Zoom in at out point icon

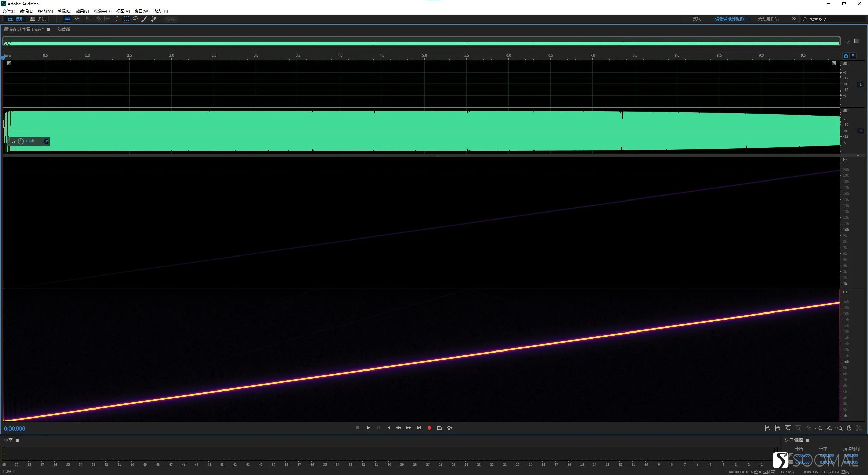(829, 428)
